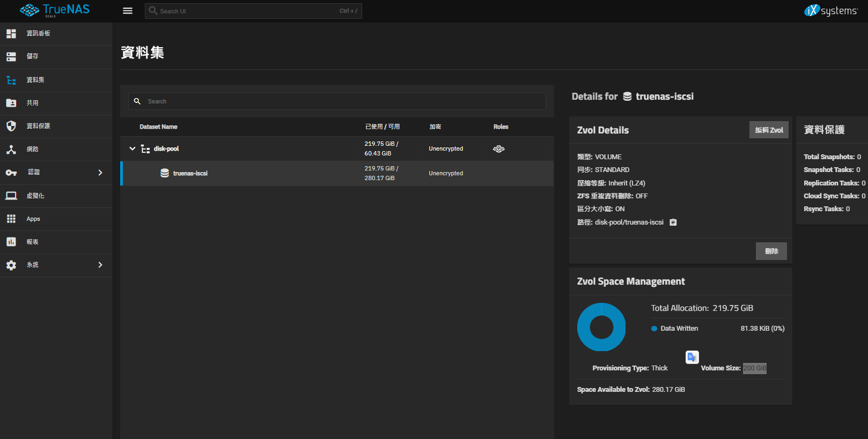Toggle the hamburger sidebar menu
Image resolution: width=868 pixels, height=439 pixels.
pyautogui.click(x=128, y=11)
